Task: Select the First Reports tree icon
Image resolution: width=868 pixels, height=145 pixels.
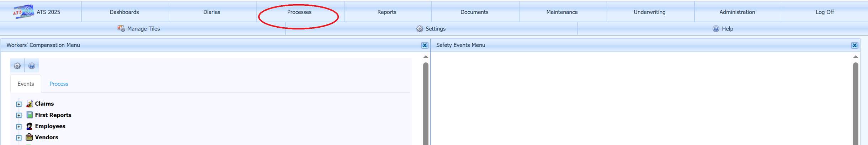Action: point(30,115)
